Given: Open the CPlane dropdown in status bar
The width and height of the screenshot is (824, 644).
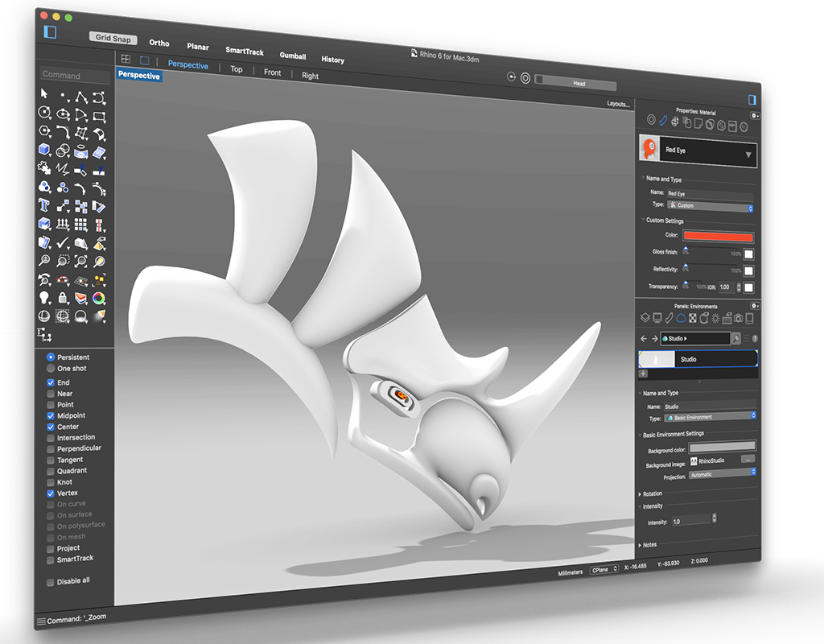Looking at the screenshot, I should [604, 570].
